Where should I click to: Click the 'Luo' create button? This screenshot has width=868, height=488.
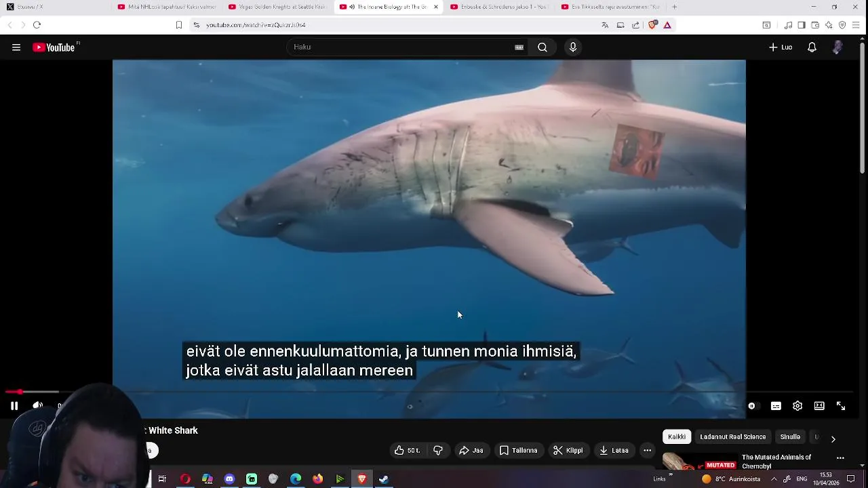click(x=781, y=47)
